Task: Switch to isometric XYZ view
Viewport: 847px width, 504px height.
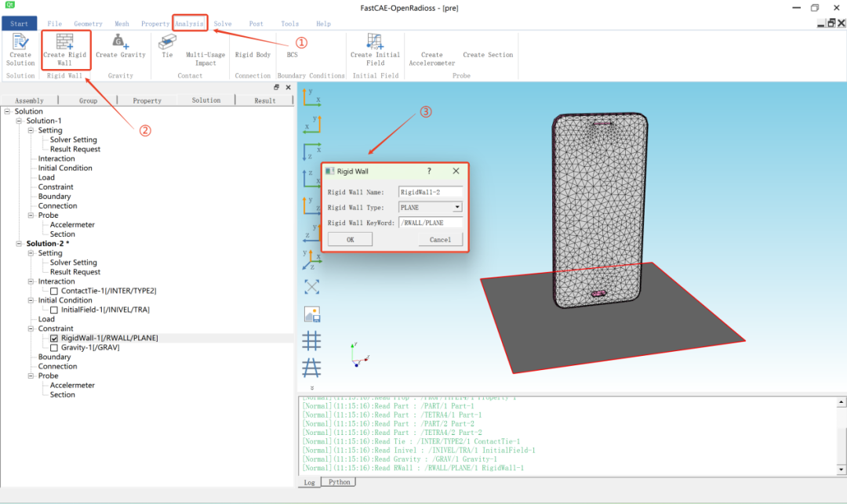Action: pos(311,259)
